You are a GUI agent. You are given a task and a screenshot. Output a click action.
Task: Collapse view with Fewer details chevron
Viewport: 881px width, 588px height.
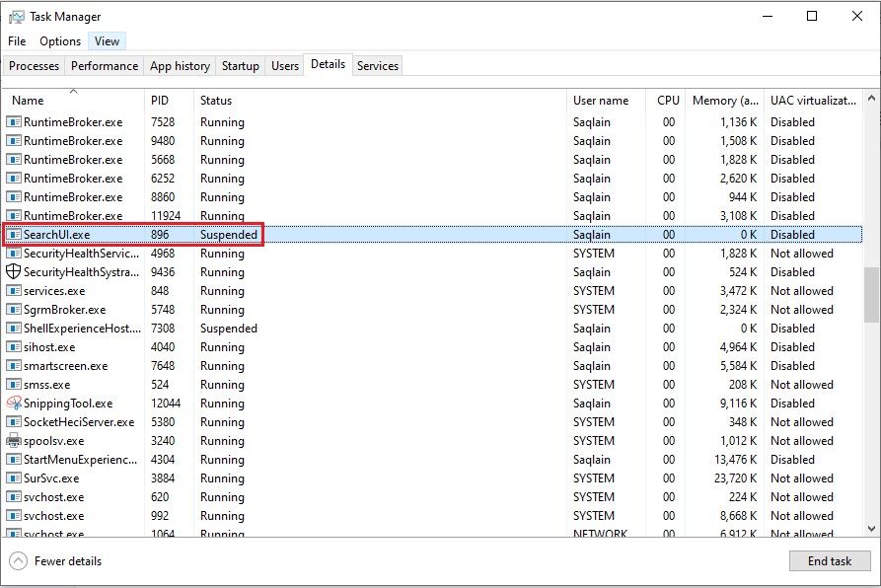pos(18,561)
